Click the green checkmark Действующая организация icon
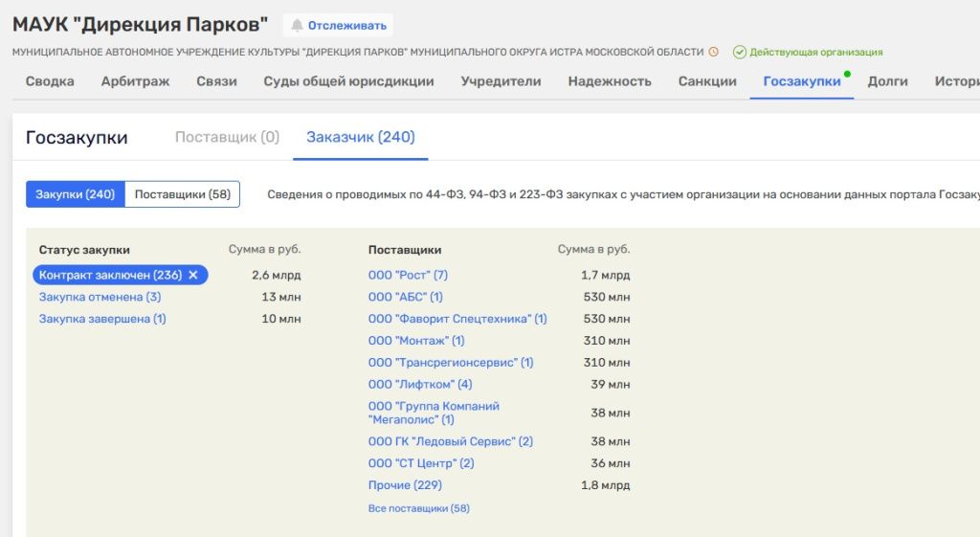This screenshot has height=537, width=980. [x=739, y=52]
